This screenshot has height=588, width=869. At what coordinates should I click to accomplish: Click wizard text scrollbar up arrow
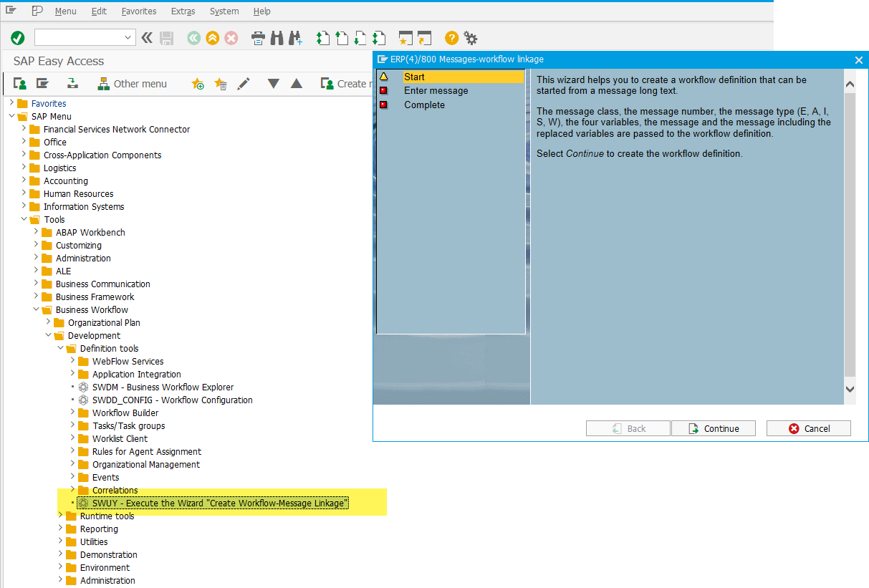[850, 85]
